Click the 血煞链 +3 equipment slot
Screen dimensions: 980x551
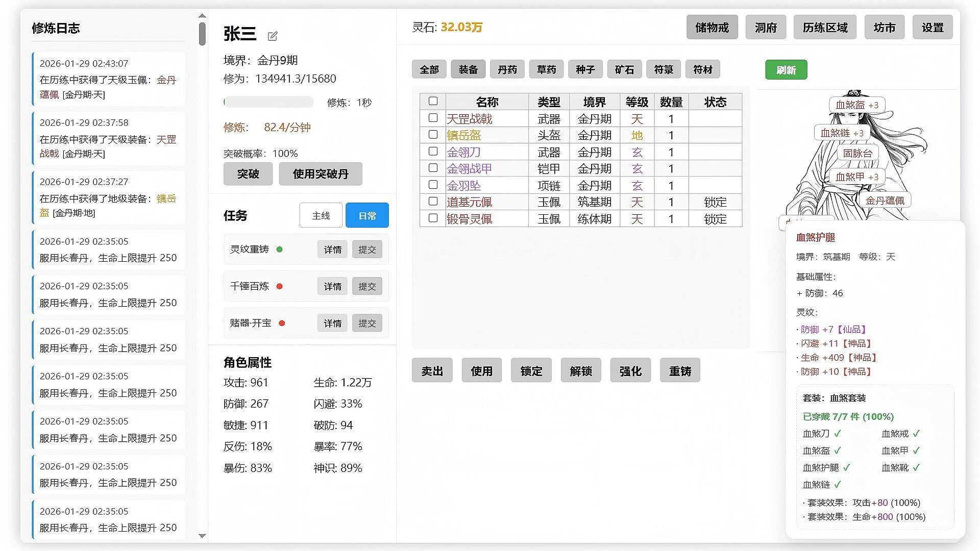[x=842, y=133]
